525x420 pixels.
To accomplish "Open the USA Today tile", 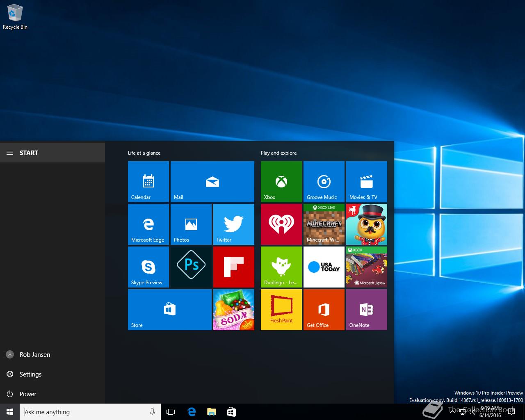I will (324, 267).
